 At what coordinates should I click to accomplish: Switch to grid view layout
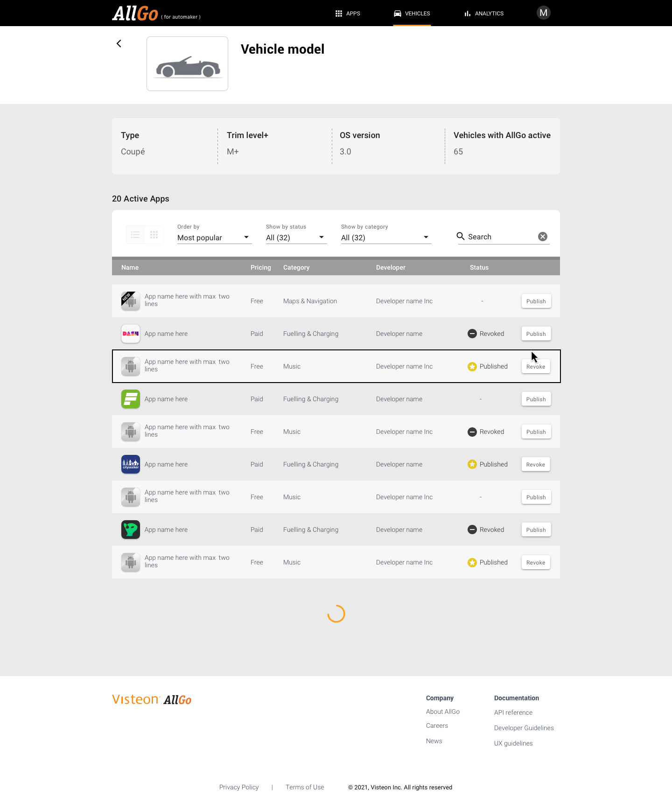[x=154, y=235]
